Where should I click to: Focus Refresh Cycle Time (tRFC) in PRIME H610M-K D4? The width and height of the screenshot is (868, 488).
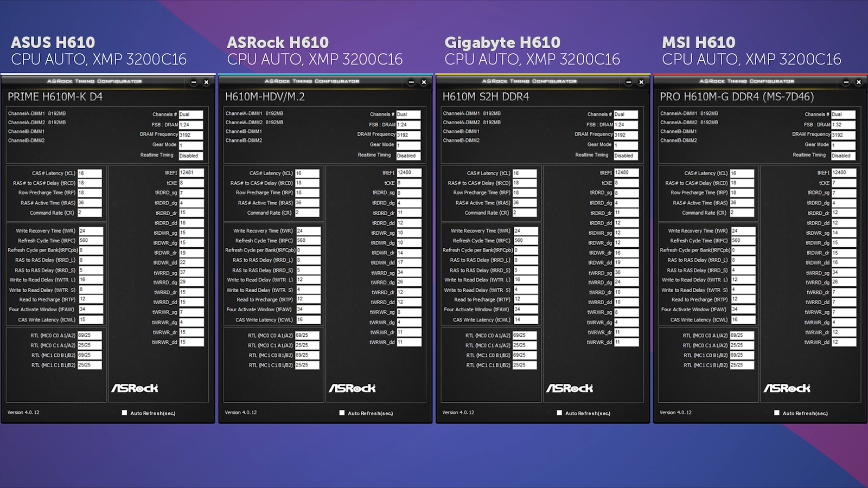(x=91, y=241)
